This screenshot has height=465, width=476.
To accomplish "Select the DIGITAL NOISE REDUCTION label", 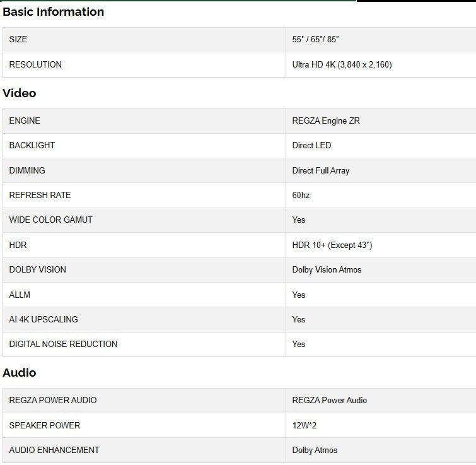I will [63, 344].
